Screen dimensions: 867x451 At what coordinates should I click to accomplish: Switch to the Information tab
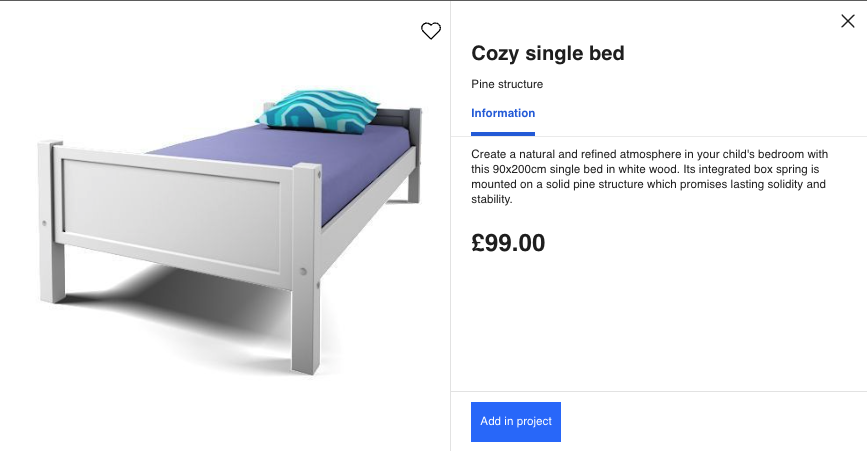click(503, 114)
